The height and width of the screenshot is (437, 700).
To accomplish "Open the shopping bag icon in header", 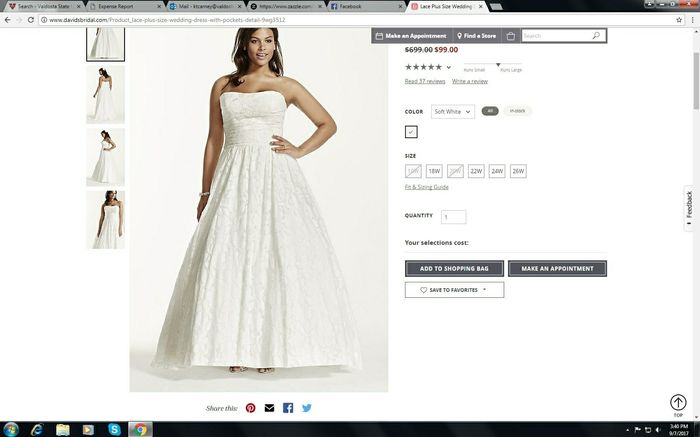I will tap(511, 36).
